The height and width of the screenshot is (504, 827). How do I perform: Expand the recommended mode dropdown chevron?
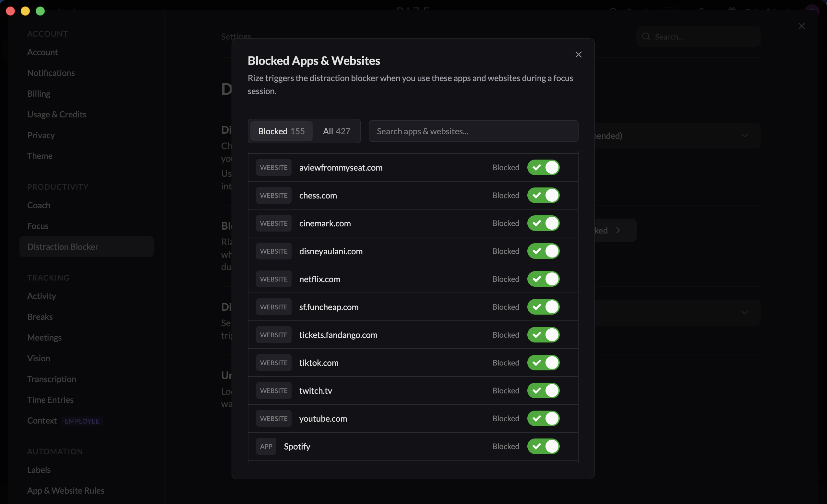[x=744, y=136]
